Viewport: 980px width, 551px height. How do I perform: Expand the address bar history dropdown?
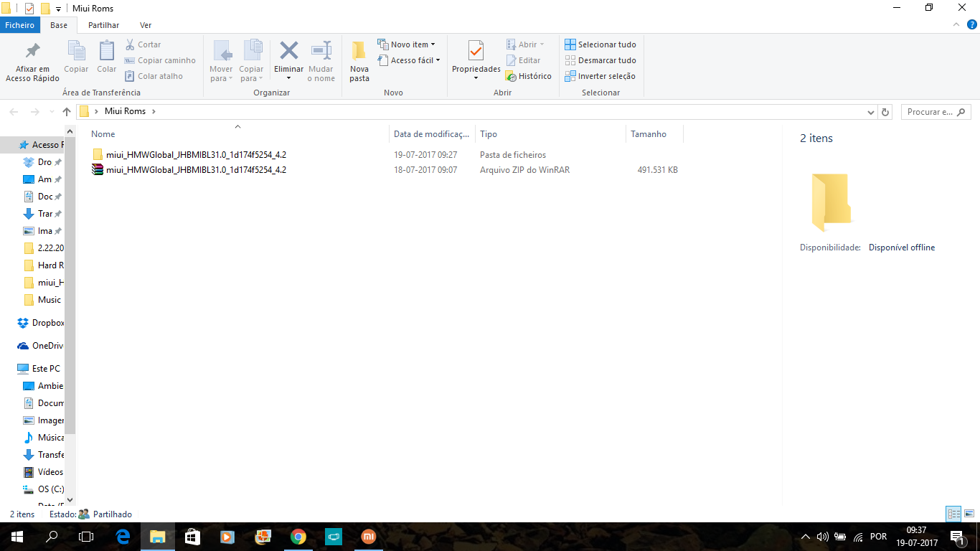click(870, 112)
